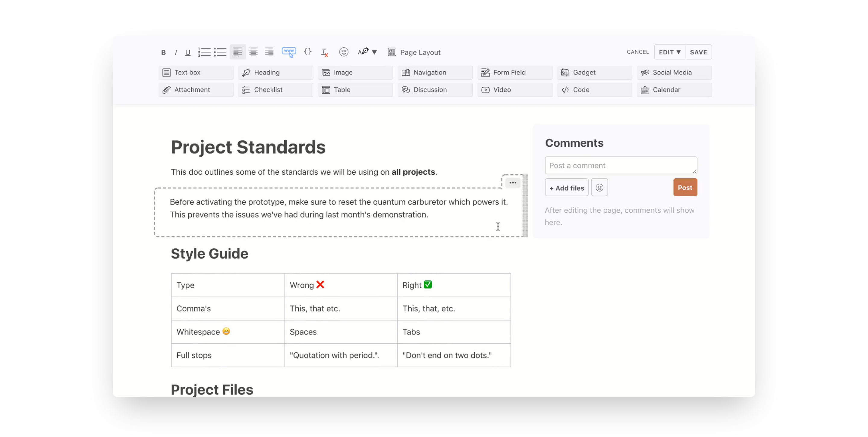Toggle underline formatting

click(188, 52)
